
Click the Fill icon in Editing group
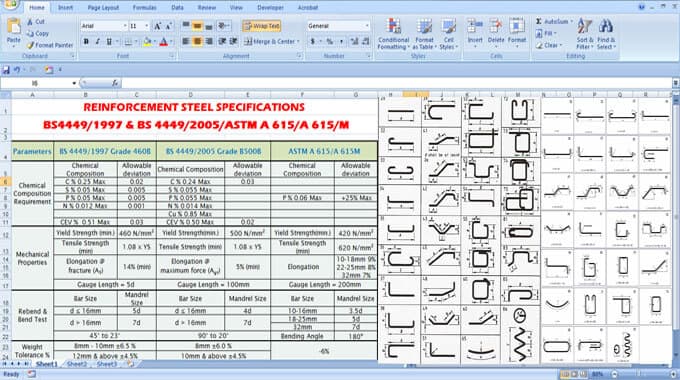pyautogui.click(x=539, y=33)
